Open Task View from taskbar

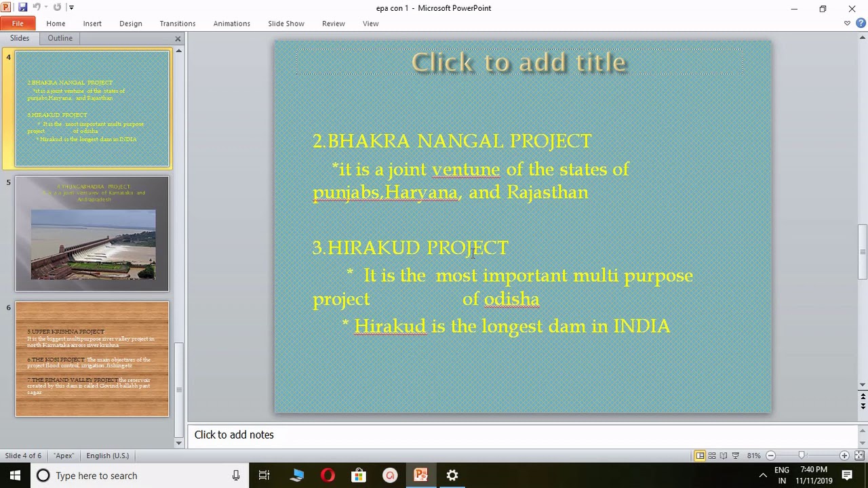point(264,476)
